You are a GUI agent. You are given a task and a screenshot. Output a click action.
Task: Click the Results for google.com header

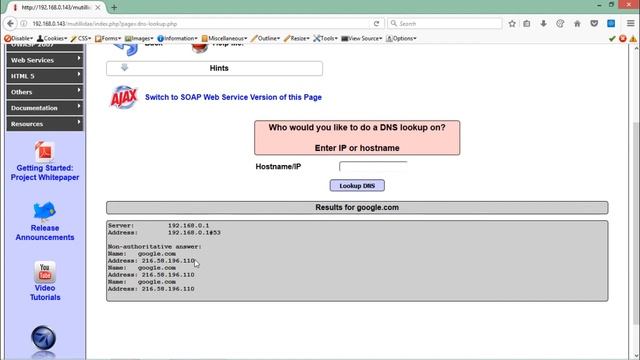tap(357, 207)
